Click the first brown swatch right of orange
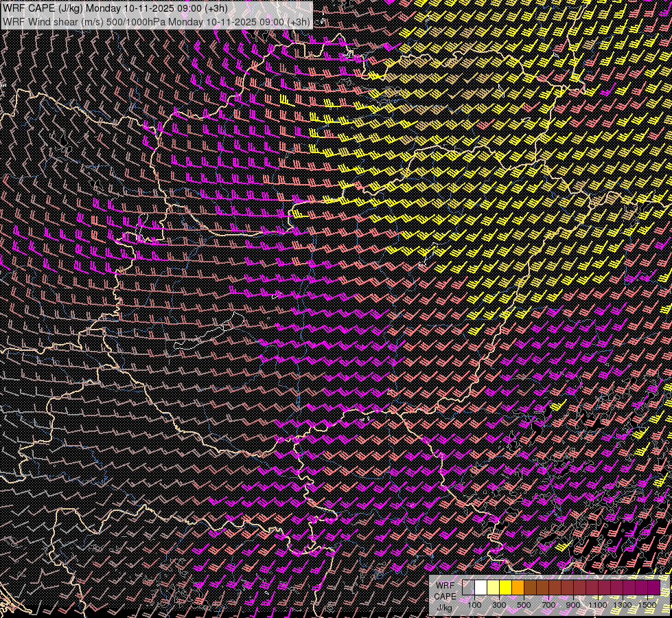This screenshot has width=672, height=618. click(x=530, y=587)
